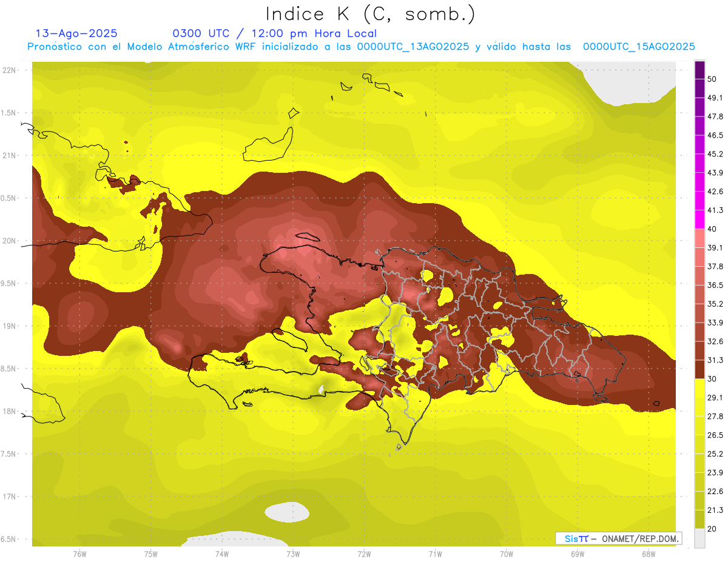This screenshot has width=728, height=562.
Task: Click the "Indice K (C, somb.)" title
Action: pyautogui.click(x=371, y=14)
